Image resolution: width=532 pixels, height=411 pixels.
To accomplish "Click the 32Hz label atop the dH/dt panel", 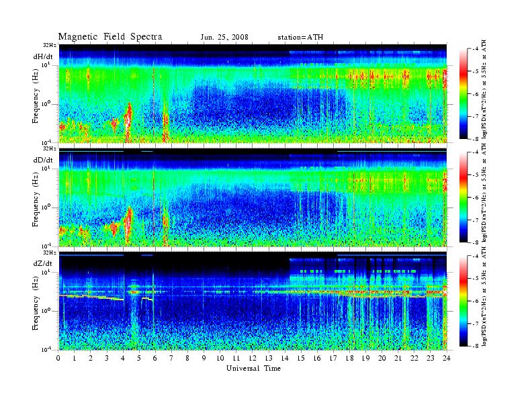I will click(50, 45).
